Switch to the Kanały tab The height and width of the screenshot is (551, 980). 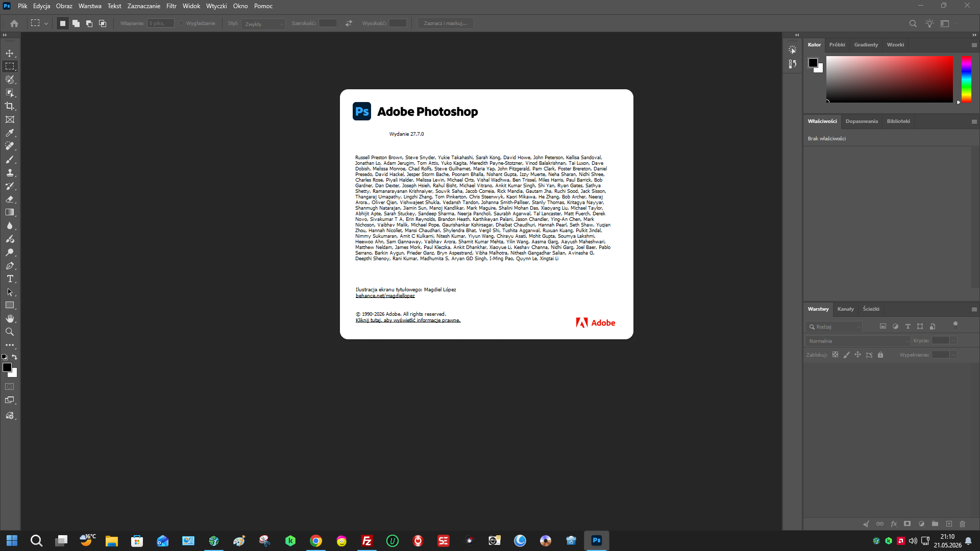(x=845, y=309)
